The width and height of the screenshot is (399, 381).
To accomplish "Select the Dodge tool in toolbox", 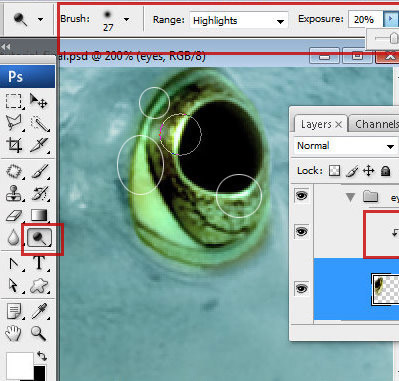I will pos(39,238).
